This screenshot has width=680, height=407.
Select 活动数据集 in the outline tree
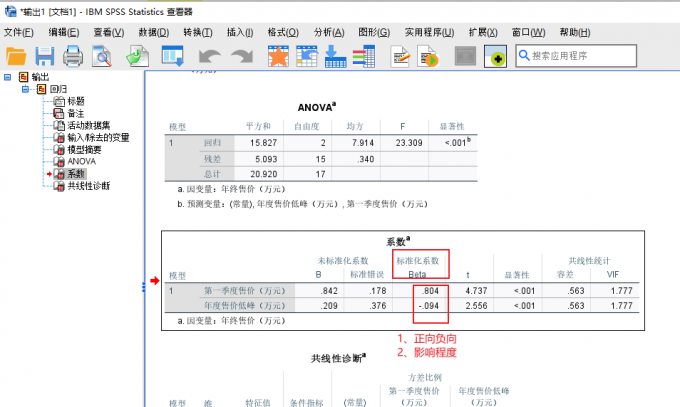[x=89, y=125]
